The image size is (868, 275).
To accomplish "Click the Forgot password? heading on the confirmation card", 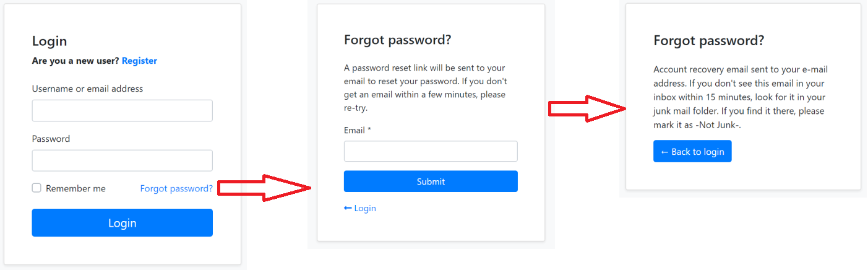I will [708, 41].
